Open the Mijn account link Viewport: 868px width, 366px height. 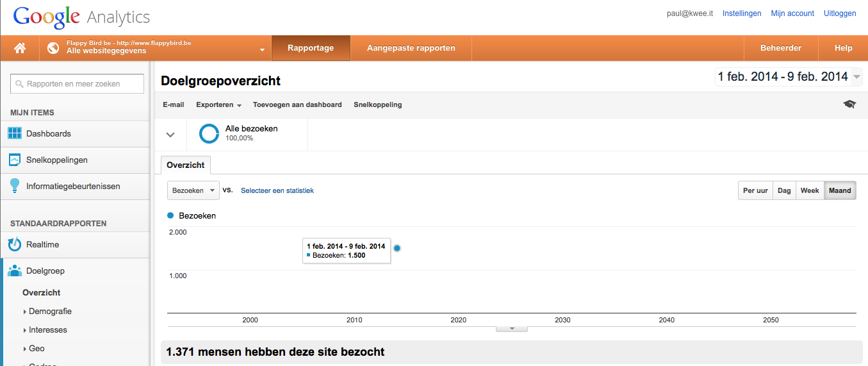tap(792, 13)
